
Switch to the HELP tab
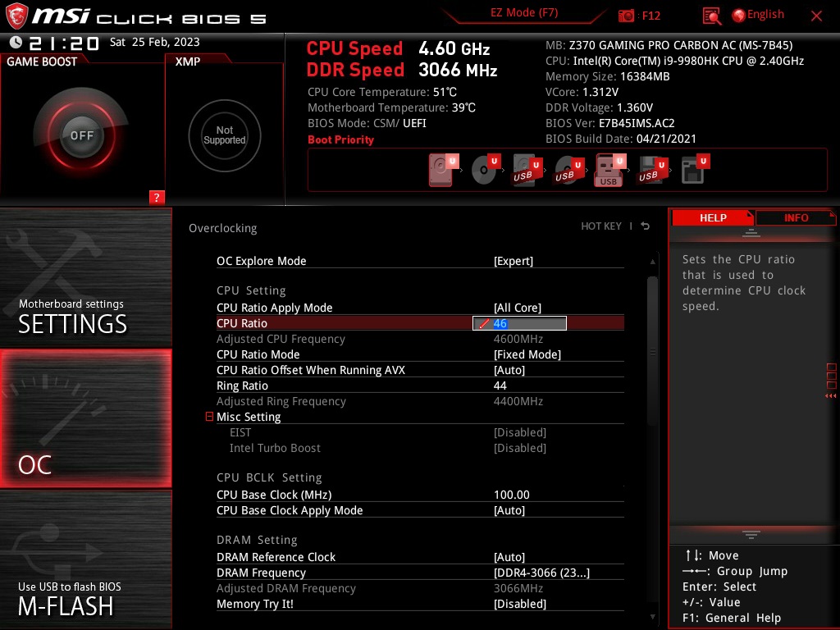(x=713, y=217)
